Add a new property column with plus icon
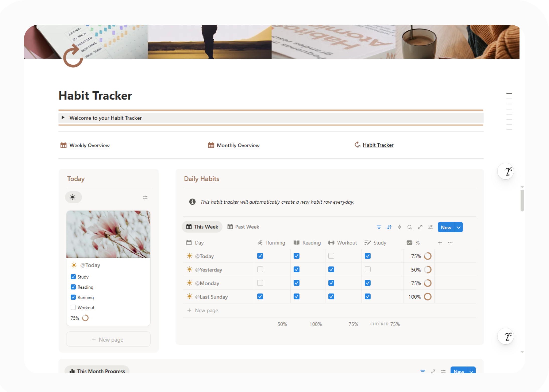549x392 pixels. (x=440, y=243)
